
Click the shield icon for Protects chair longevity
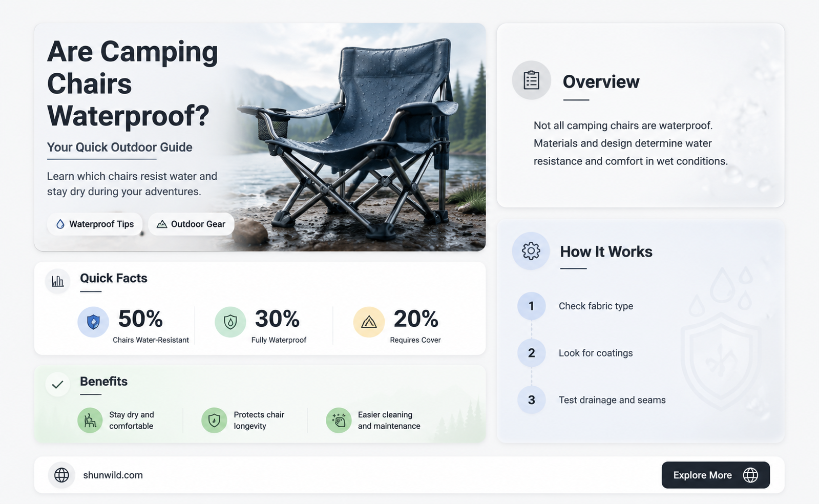(x=214, y=421)
